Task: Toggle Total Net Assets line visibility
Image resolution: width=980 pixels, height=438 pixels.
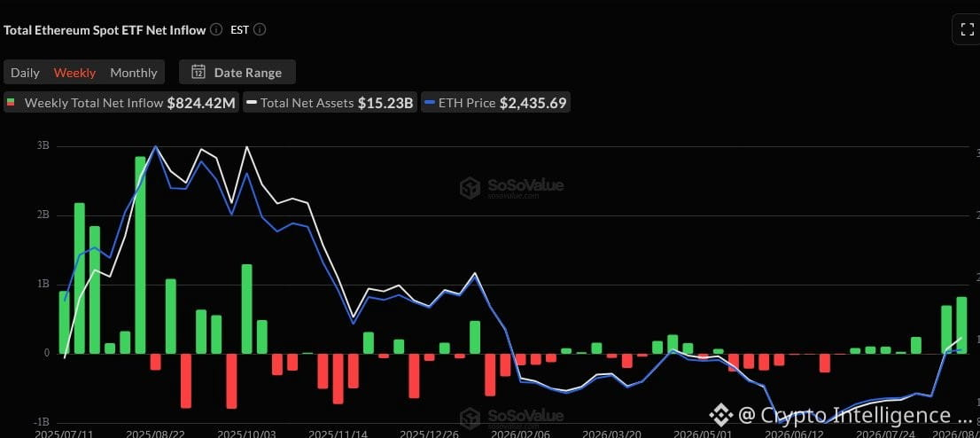Action: (330, 103)
